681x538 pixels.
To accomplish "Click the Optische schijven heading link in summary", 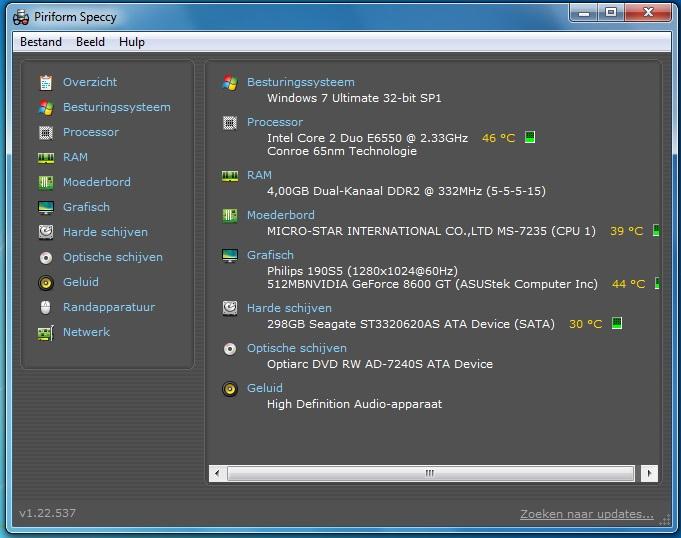I will click(297, 348).
